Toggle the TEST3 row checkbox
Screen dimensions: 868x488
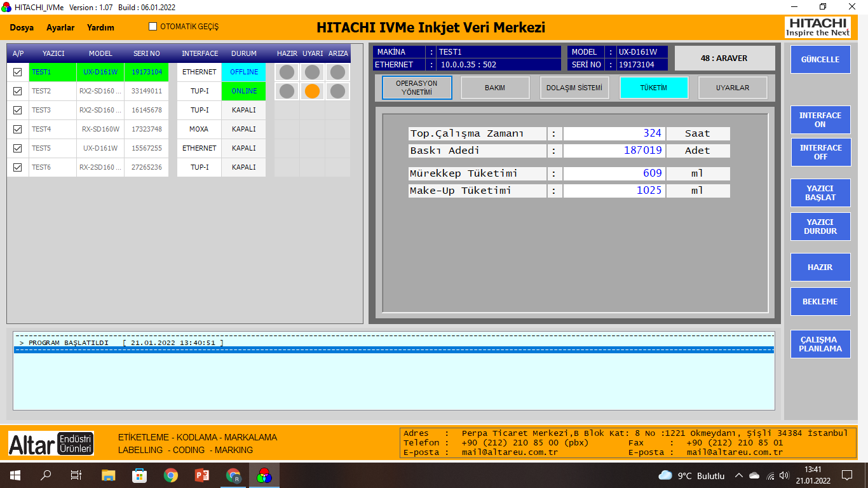point(18,111)
